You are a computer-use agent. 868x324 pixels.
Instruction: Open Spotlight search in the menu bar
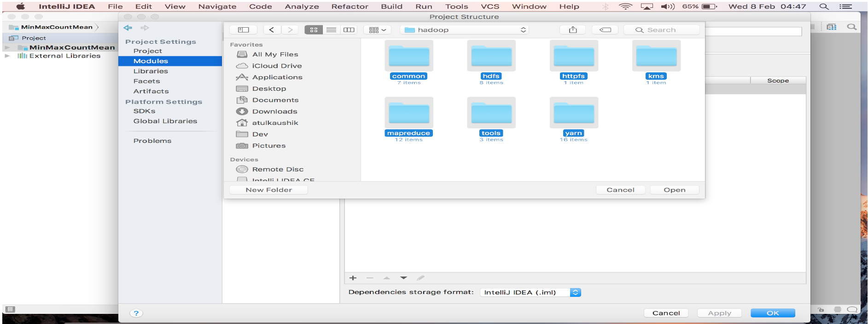click(824, 6)
